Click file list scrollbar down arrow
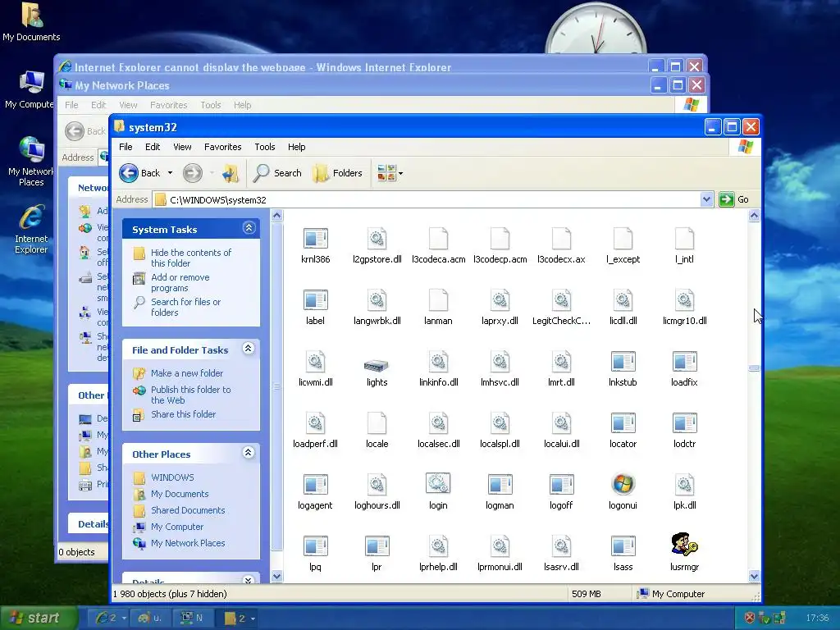This screenshot has height=630, width=840. pyautogui.click(x=754, y=577)
